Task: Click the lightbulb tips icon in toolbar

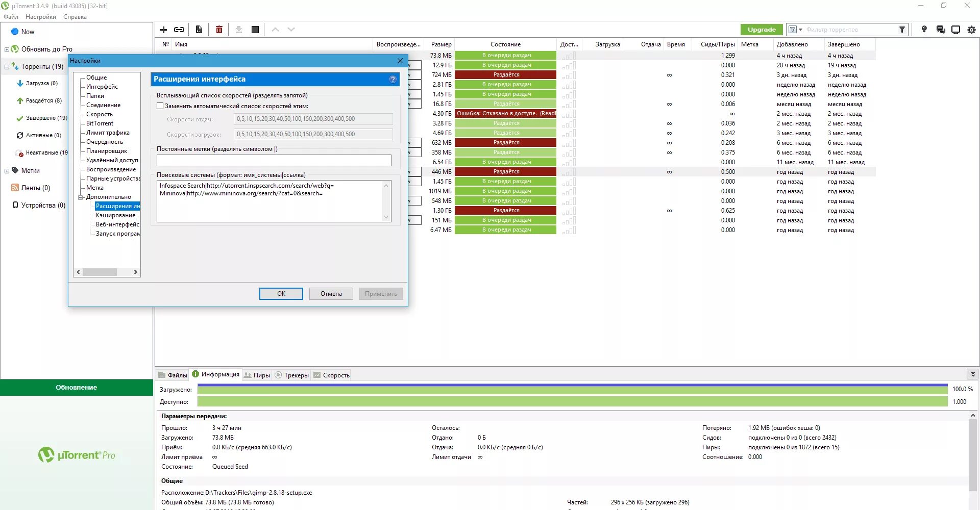Action: [924, 30]
